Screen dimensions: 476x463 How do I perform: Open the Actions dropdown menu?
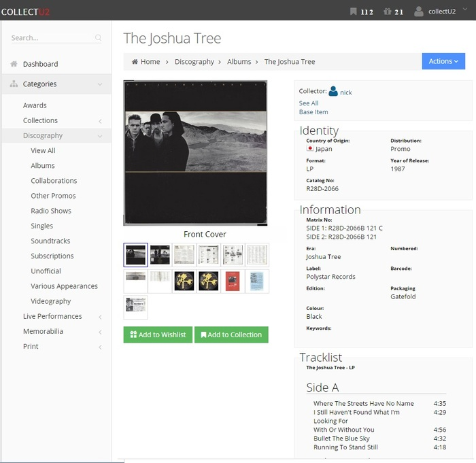click(x=443, y=61)
